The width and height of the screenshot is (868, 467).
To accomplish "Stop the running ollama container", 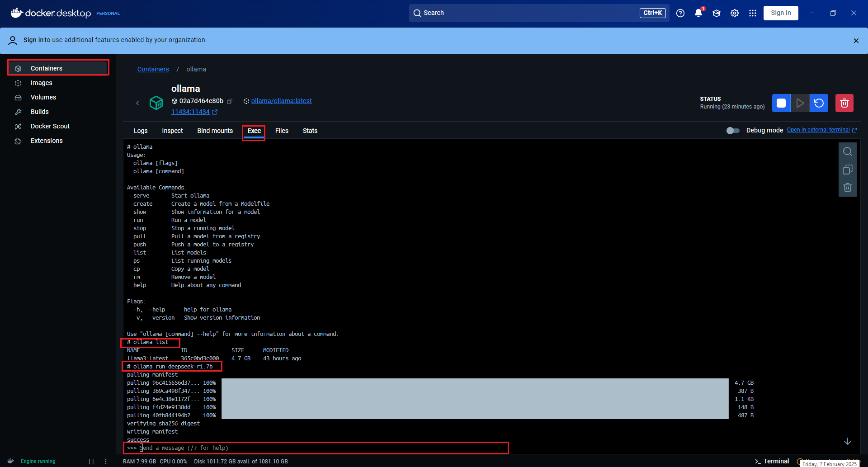I will 781,103.
